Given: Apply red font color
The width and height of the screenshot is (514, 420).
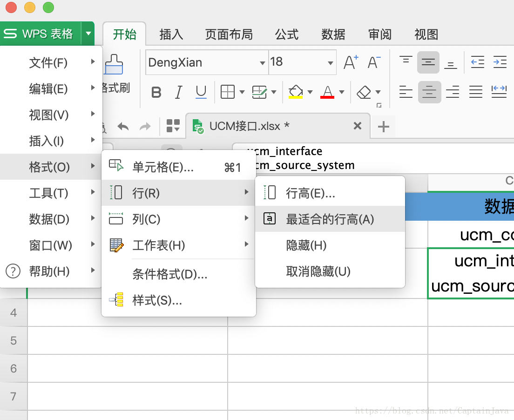Looking at the screenshot, I should pos(327,92).
